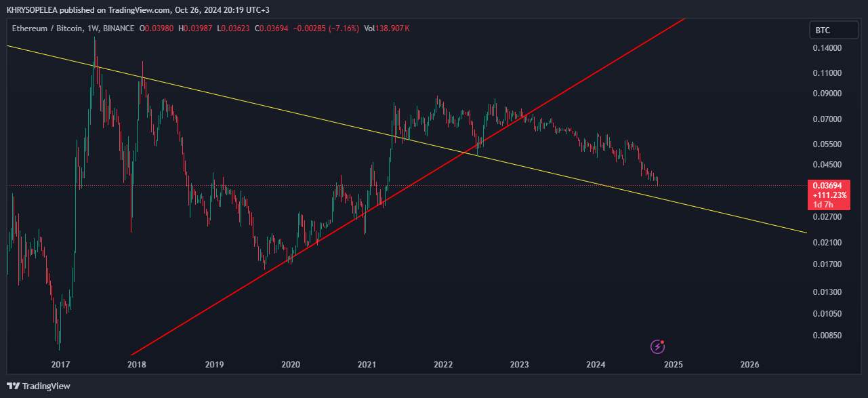Click the 0.04500 price axis label
868x398 pixels.
827,165
